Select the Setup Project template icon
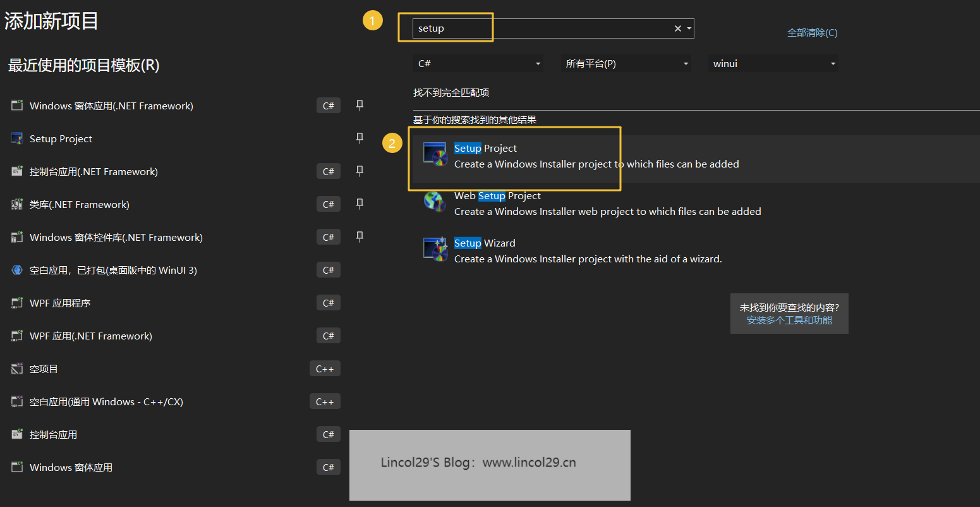Image resolution: width=980 pixels, height=507 pixels. click(x=435, y=154)
